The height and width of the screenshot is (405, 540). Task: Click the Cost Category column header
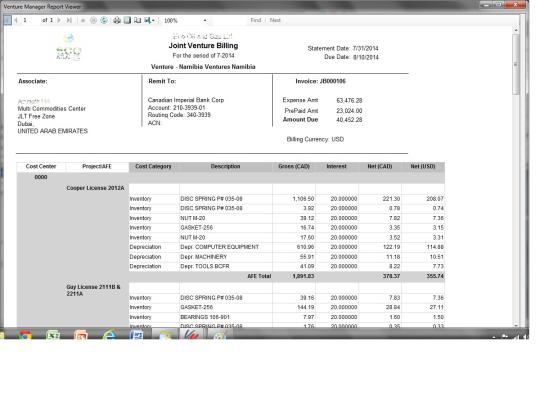click(x=153, y=166)
